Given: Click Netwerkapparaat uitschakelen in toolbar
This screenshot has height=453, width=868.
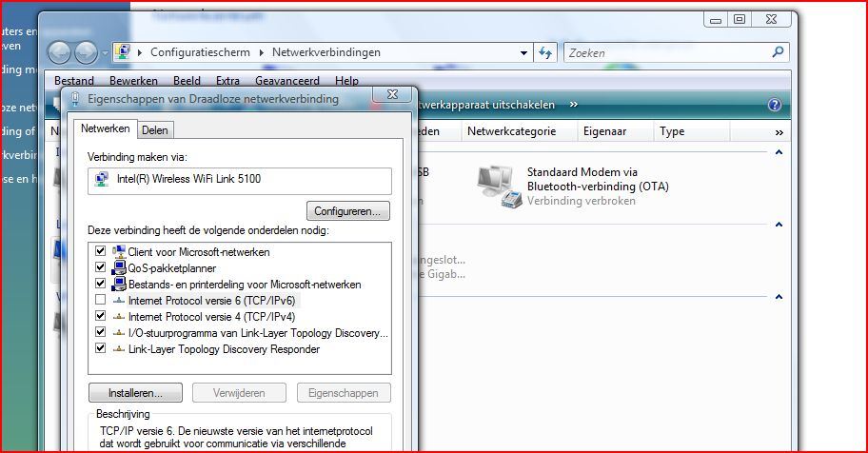Looking at the screenshot, I should pyautogui.click(x=485, y=105).
